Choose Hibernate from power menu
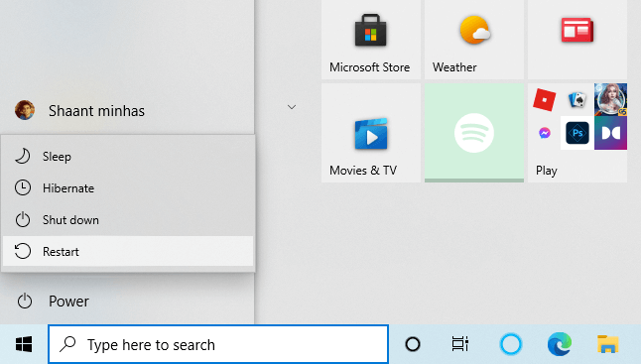Image resolution: width=641 pixels, height=364 pixels. click(x=128, y=187)
